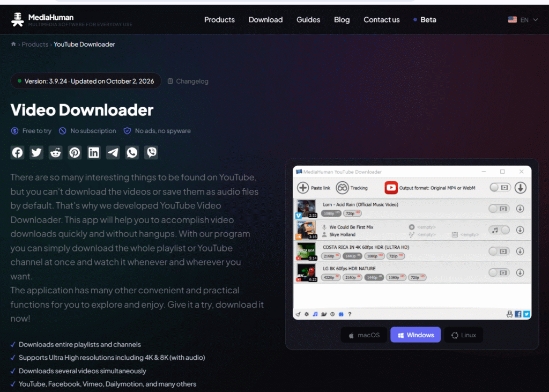Open the Changelog link
Image resolution: width=549 pixels, height=392 pixels.
pos(188,82)
